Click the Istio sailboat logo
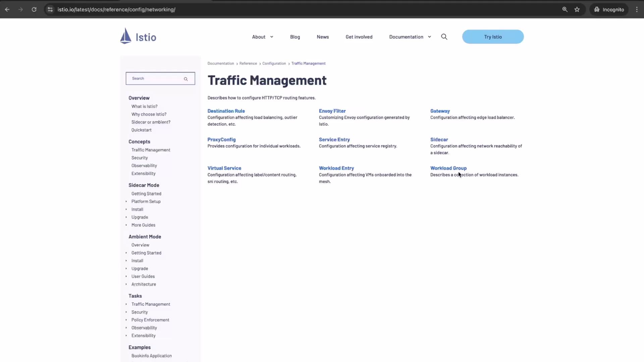 point(126,36)
